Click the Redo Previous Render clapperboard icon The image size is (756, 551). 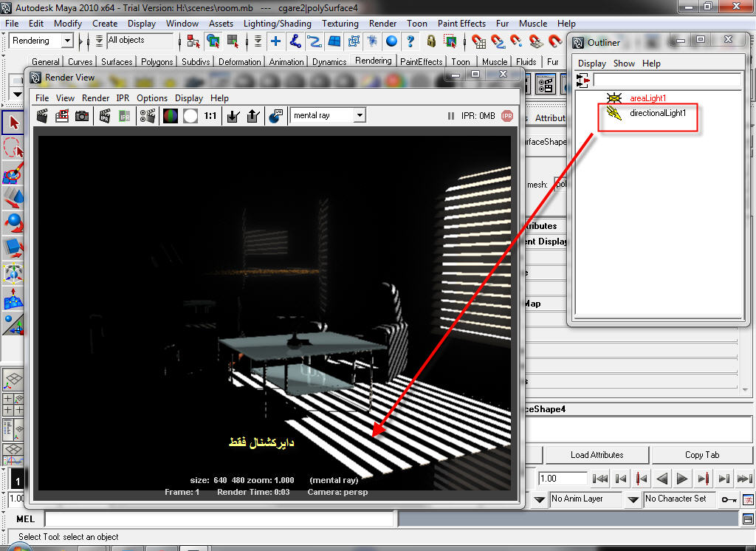tap(43, 116)
